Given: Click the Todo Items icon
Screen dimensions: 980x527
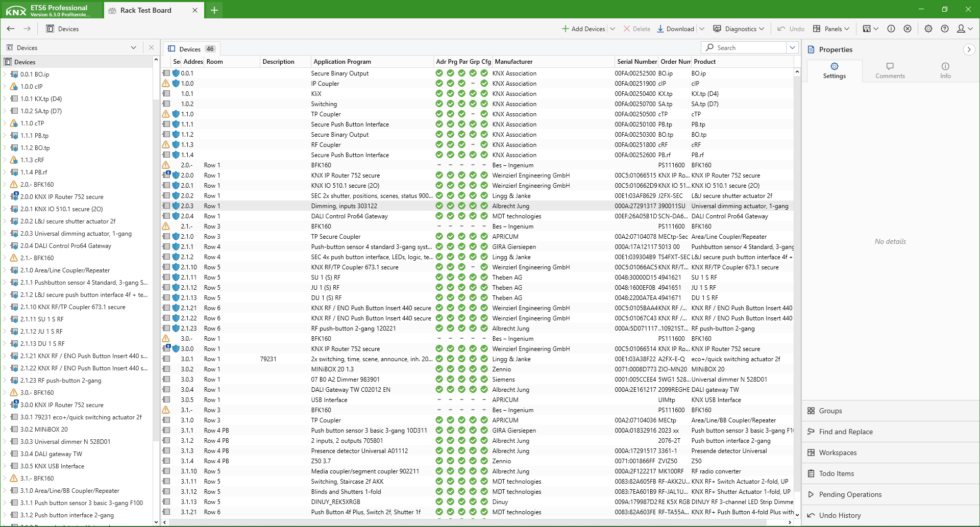Looking at the screenshot, I should click(x=811, y=473).
